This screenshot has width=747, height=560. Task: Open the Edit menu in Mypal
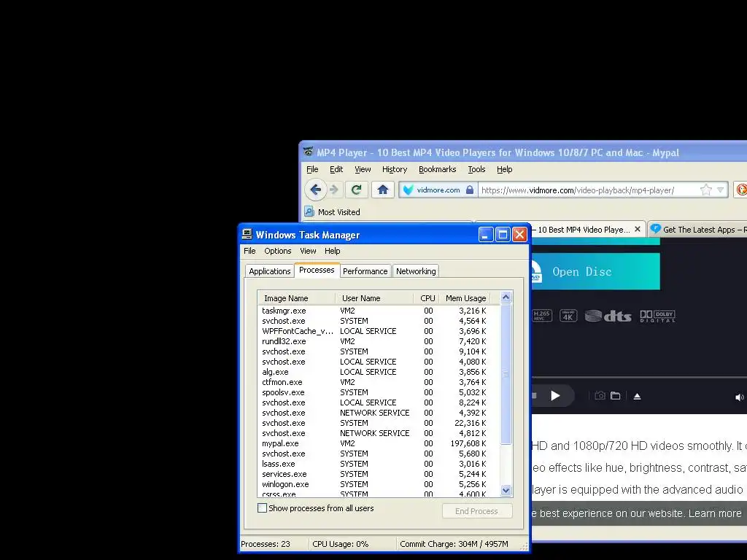click(336, 169)
